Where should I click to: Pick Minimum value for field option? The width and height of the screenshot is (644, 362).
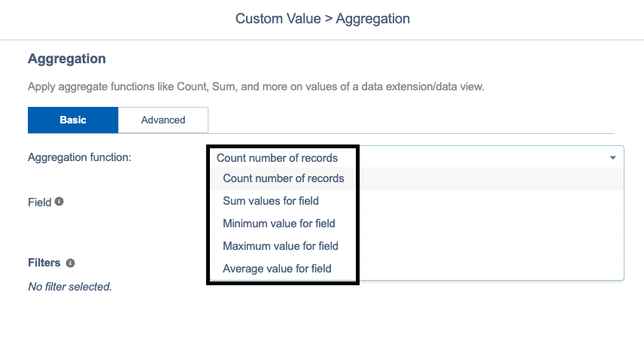(417, 224)
